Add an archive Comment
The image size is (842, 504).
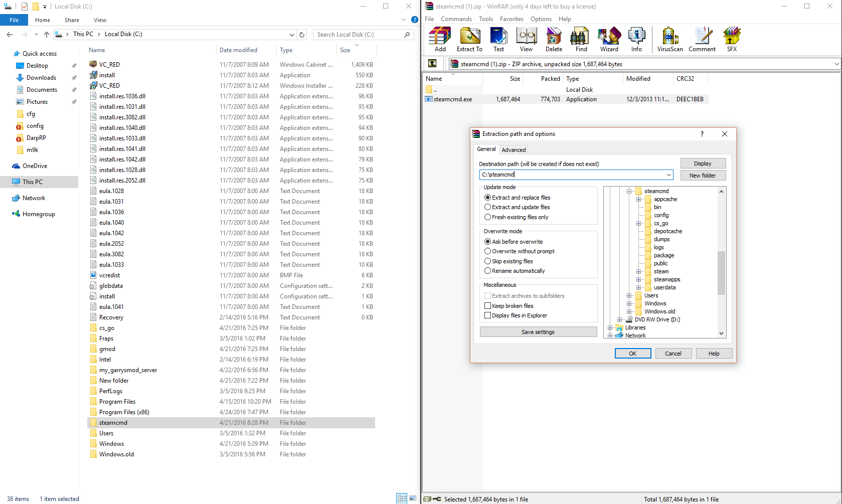[x=702, y=40]
